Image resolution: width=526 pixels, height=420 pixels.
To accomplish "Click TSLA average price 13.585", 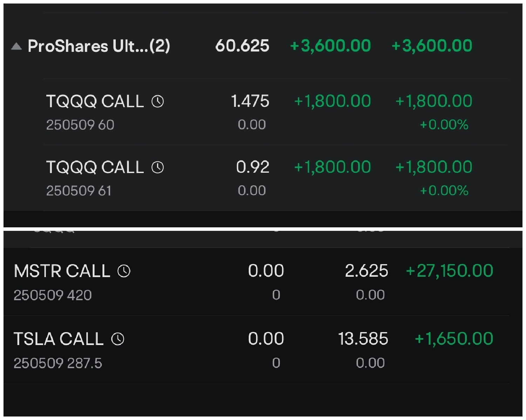I will click(x=363, y=339).
